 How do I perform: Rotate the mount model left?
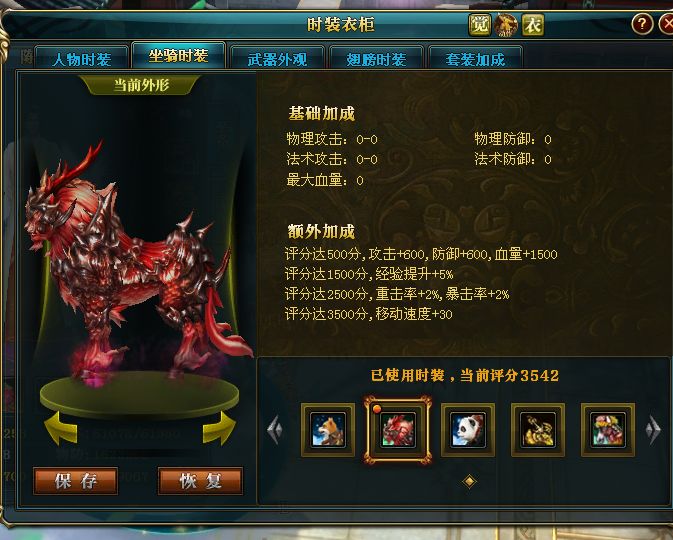point(61,428)
